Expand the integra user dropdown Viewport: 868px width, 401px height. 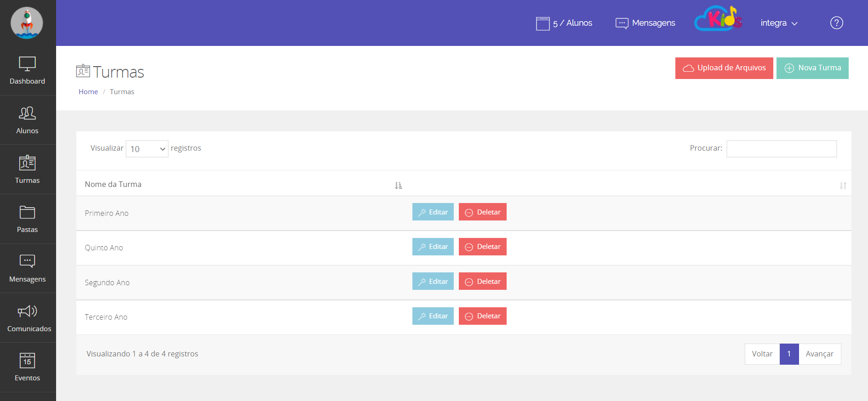coord(778,23)
